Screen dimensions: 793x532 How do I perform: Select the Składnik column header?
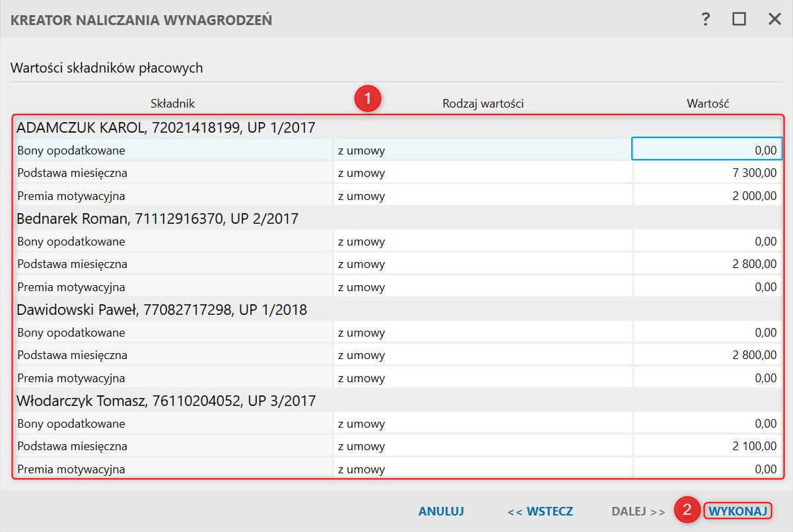point(173,103)
